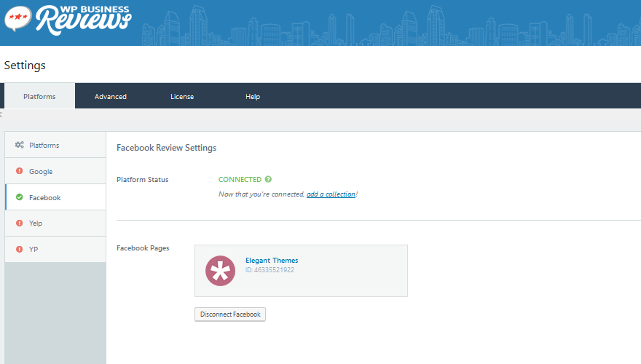The height and width of the screenshot is (364, 641).
Task: Click the green help icon next to CONNECTED
Action: [268, 179]
